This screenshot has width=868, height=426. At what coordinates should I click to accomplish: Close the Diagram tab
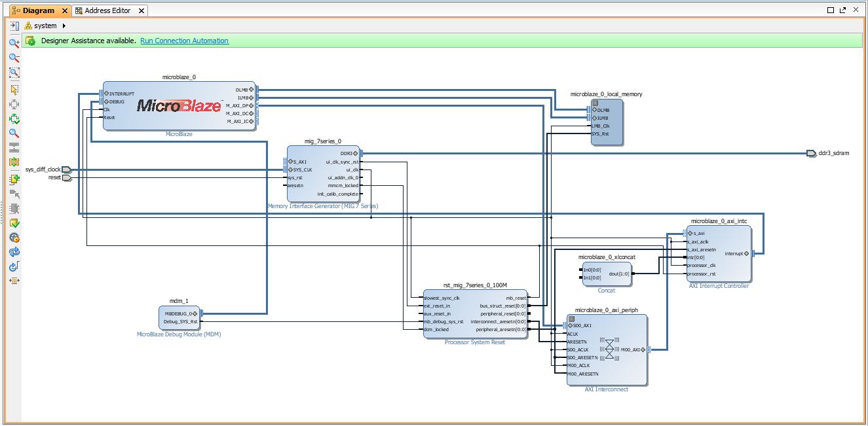click(65, 10)
